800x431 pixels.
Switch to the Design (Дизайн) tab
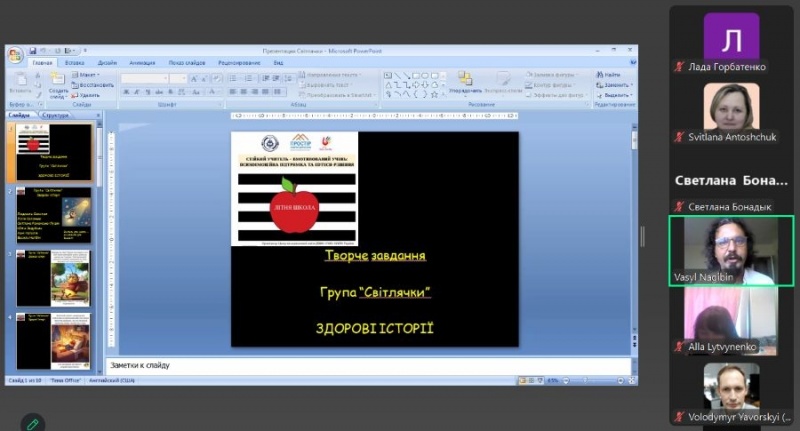[107, 63]
